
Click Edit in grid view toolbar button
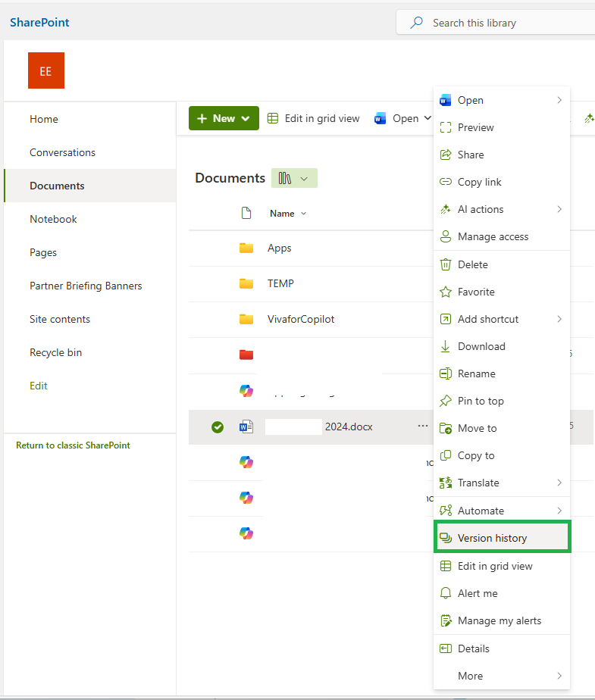click(314, 118)
